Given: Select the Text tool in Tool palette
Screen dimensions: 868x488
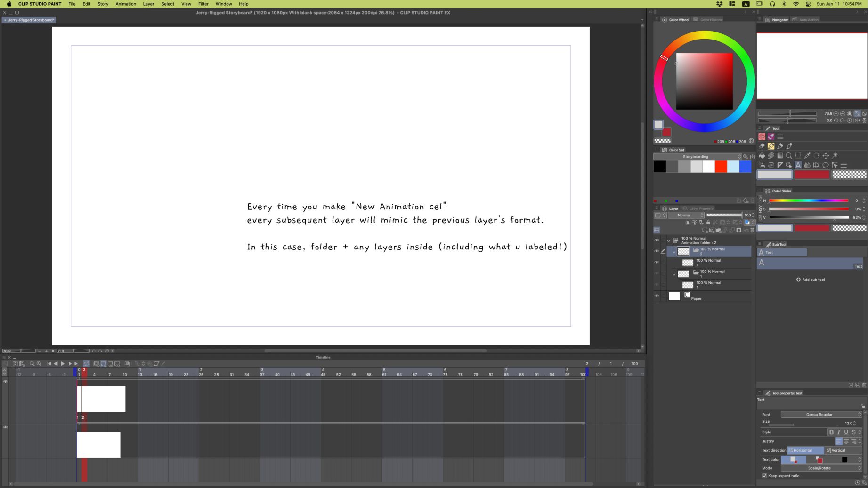Looking at the screenshot, I should tap(798, 165).
